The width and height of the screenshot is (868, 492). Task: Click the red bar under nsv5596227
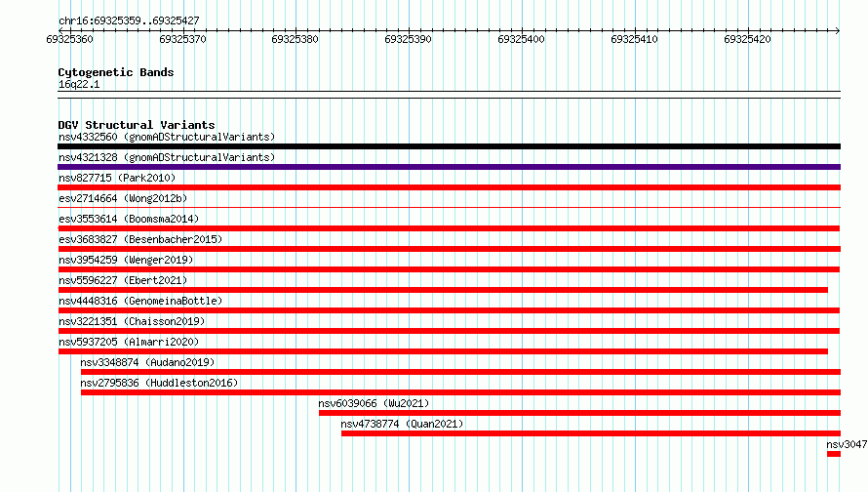click(443, 290)
